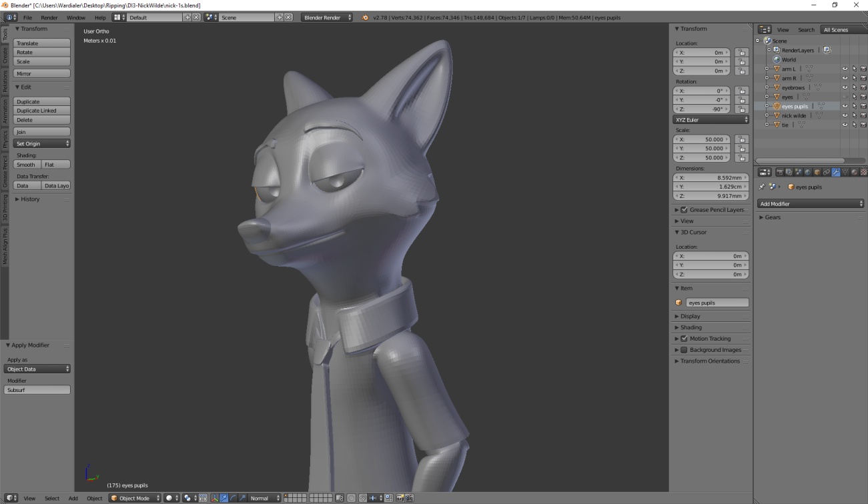Hide arm L using its eye icon
Viewport: 868px width, 504px height.
pyautogui.click(x=845, y=69)
